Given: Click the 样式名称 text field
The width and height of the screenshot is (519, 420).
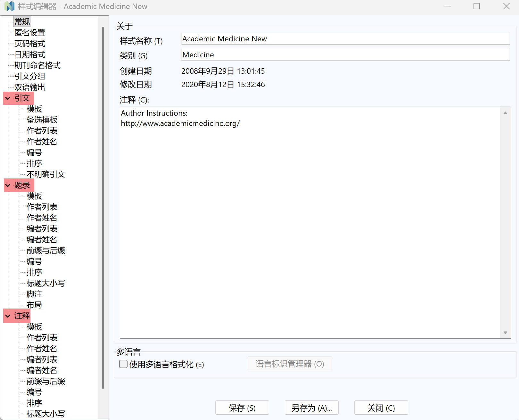Looking at the screenshot, I should (345, 39).
